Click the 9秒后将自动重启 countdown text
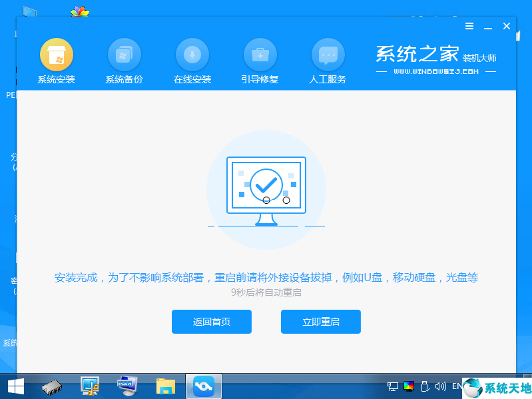532x399 pixels. (x=266, y=292)
